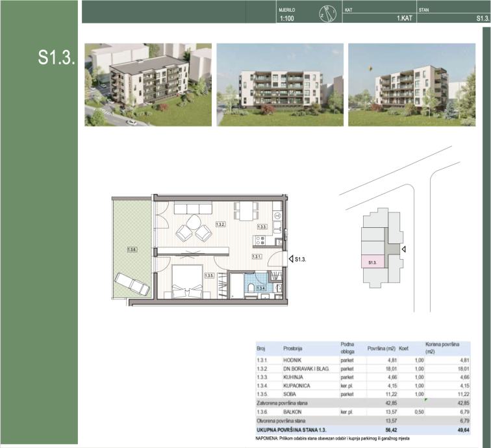Click the entrance arrow beside S1.3. label
This screenshot has width=491, height=448.
(291, 259)
